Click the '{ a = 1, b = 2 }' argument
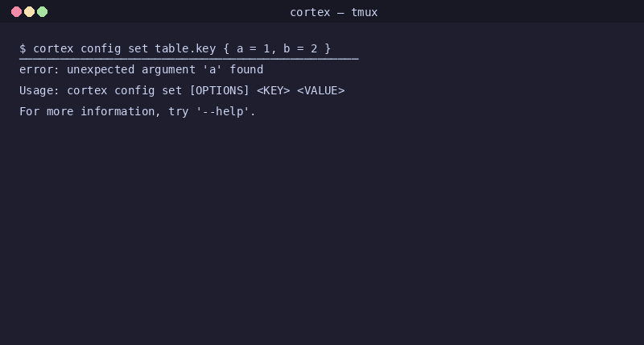 (277, 48)
